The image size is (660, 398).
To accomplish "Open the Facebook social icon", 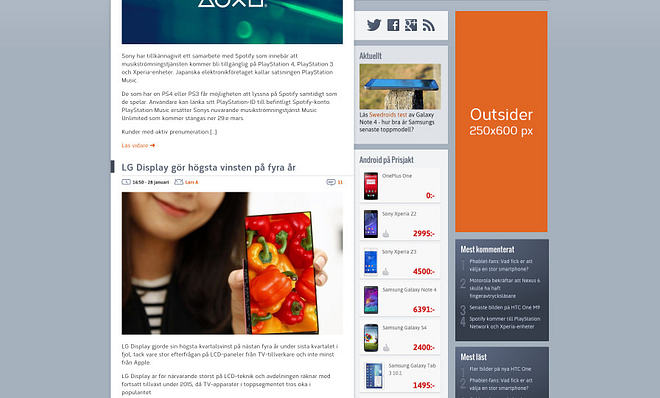I will coord(393,25).
